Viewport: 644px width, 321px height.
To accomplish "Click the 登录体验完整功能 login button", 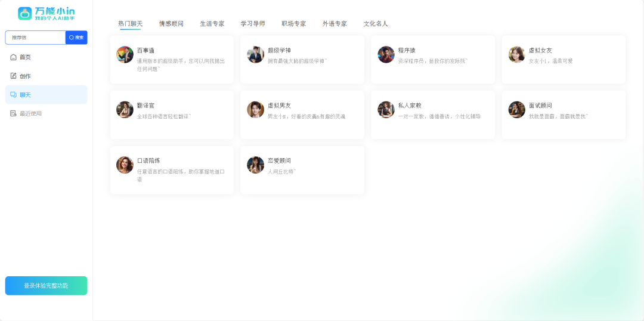I will tap(46, 286).
